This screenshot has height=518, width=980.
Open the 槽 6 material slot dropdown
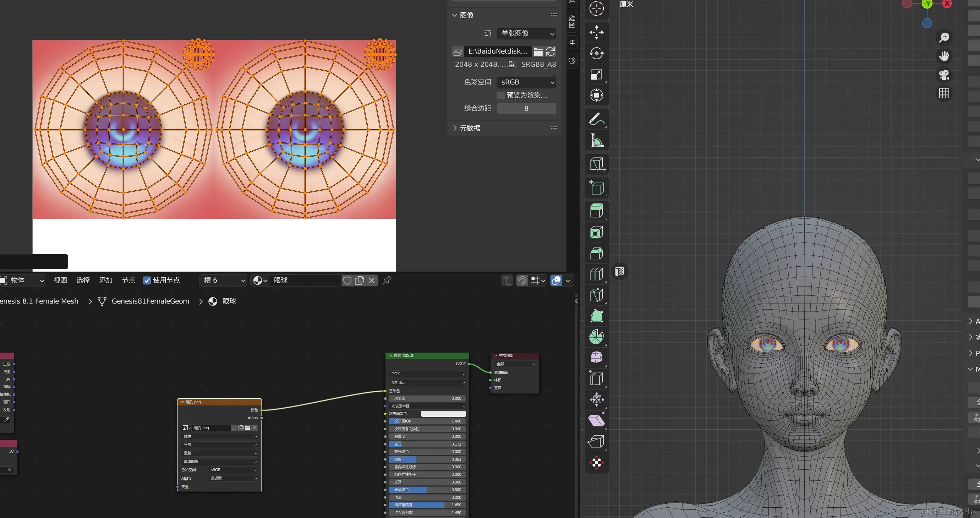(224, 280)
